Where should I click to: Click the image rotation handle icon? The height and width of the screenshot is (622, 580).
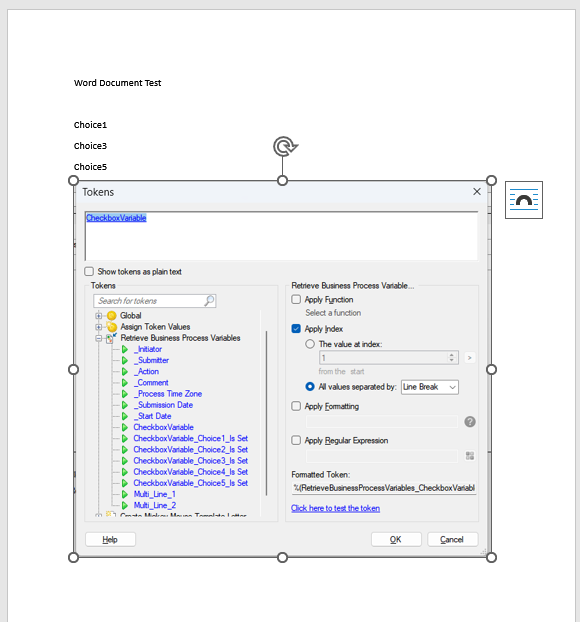coord(285,147)
